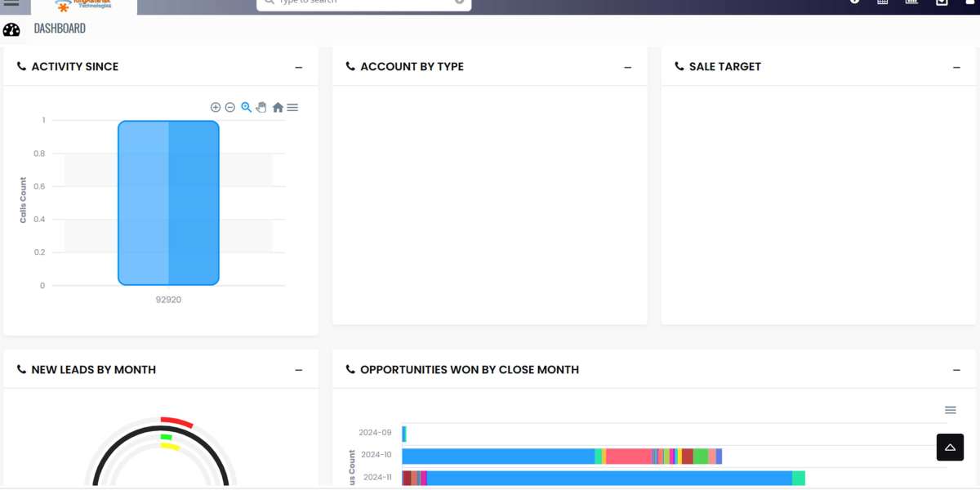The image size is (980, 490).
Task: Click the 0.4 y-axis value
Action: [39, 220]
